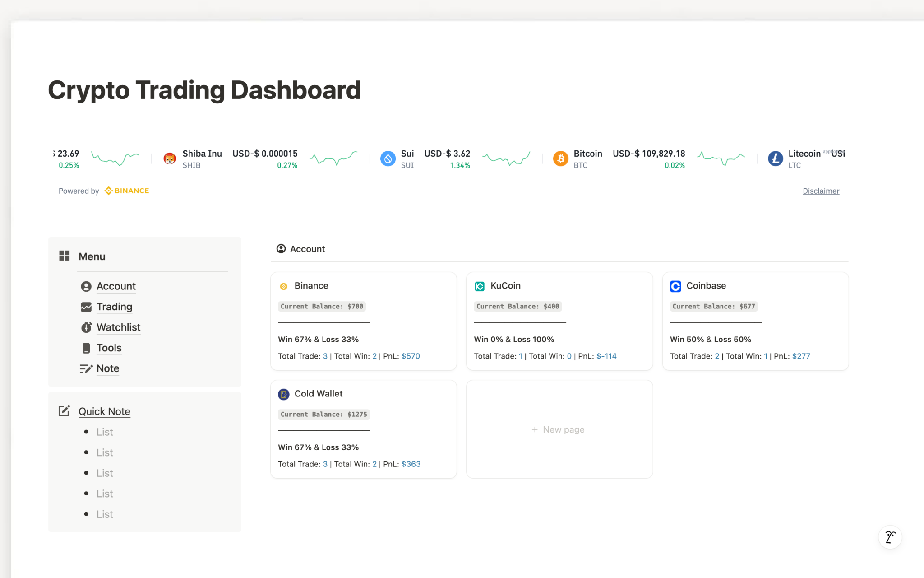The image size is (924, 578).
Task: Click the Binance card logo icon
Action: point(284,286)
